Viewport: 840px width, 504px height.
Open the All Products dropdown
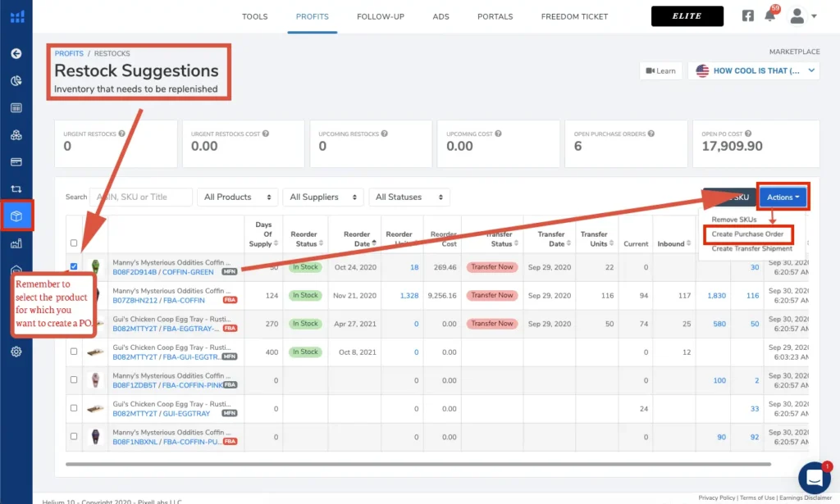click(x=237, y=197)
